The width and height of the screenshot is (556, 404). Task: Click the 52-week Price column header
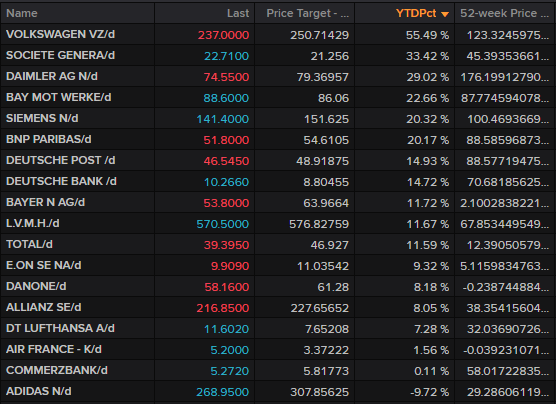504,13
